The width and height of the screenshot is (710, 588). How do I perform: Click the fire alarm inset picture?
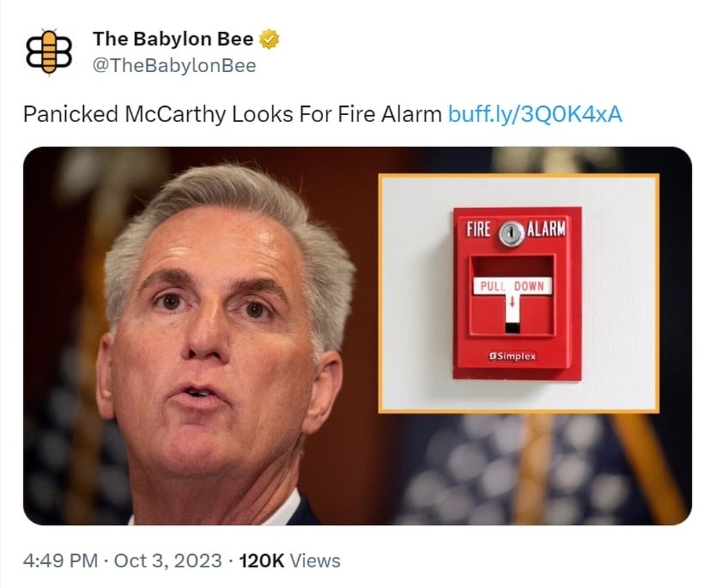tap(519, 293)
